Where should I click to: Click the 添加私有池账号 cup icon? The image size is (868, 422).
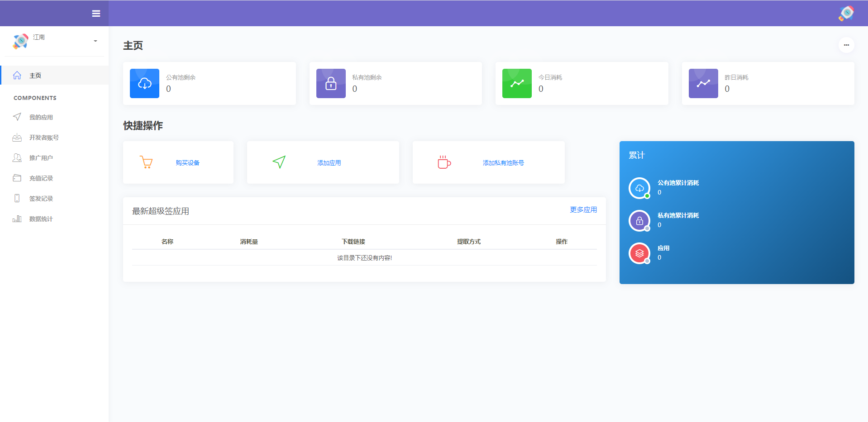[x=444, y=162]
